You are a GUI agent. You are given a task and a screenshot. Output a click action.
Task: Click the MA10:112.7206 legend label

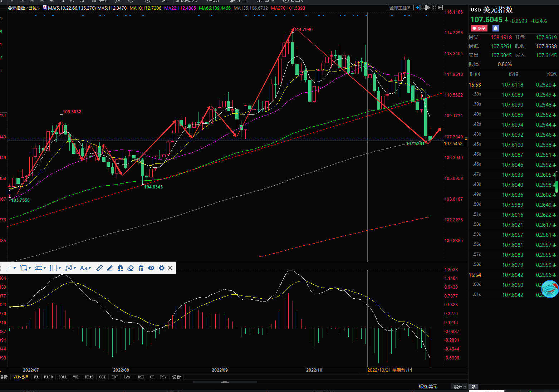146,8
